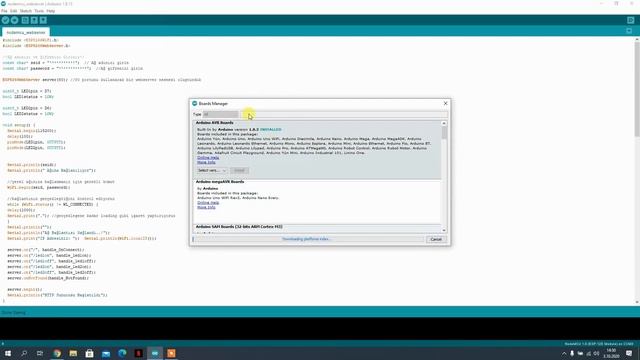Open File Explorer from the taskbar
The height and width of the screenshot is (360, 640).
click(x=73, y=353)
